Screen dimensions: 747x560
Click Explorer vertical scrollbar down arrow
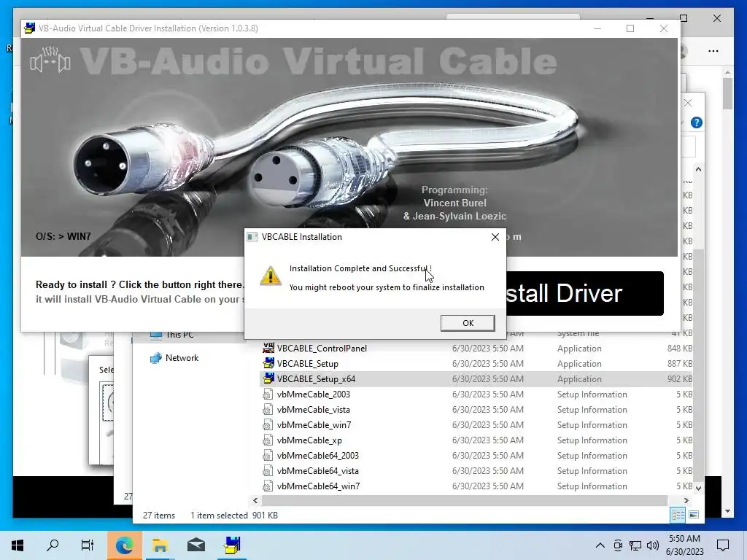698,488
